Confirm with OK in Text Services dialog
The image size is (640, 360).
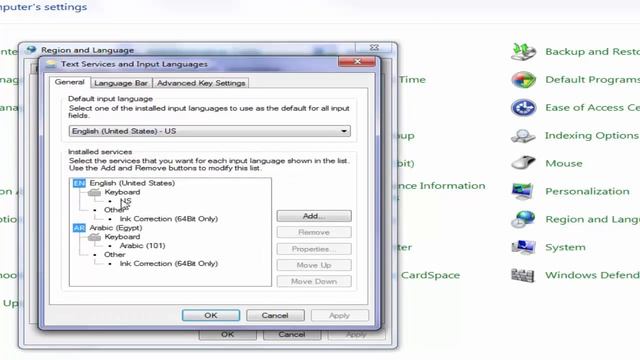[211, 316]
